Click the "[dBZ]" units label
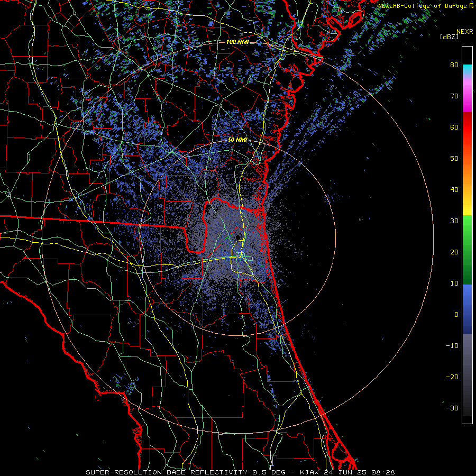 point(449,36)
